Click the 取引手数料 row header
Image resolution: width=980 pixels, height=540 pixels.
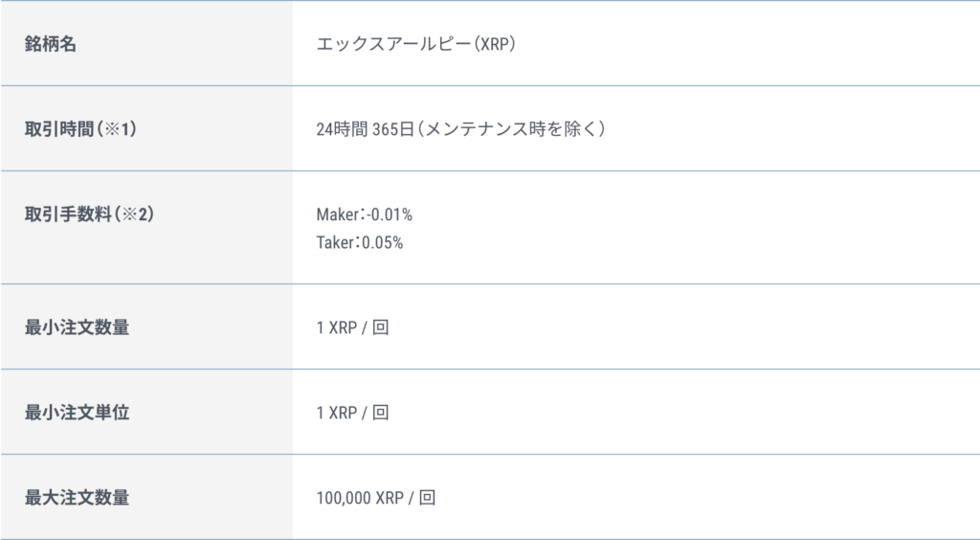tap(67, 214)
